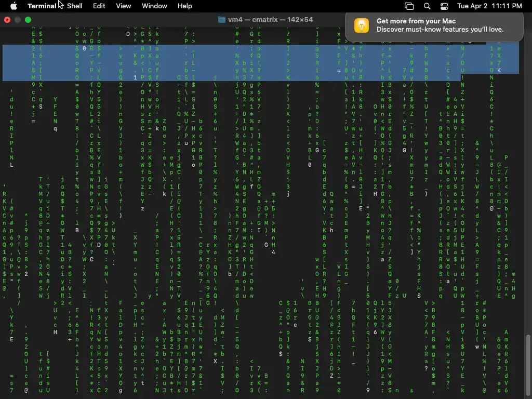
Task: Open Stage Manager menu bar icon
Action: pos(409,6)
